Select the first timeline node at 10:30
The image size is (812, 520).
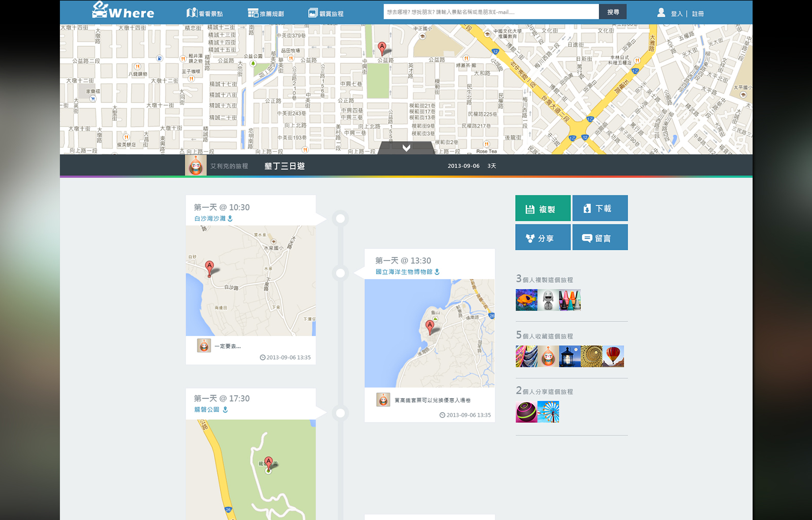point(341,218)
